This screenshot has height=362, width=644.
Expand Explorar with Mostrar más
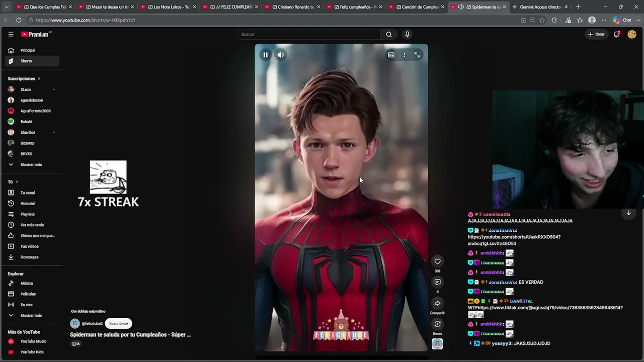(32, 315)
